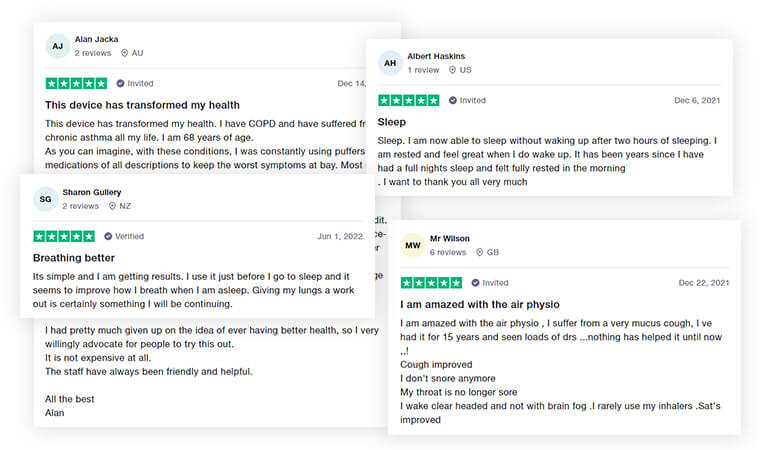Click the AH avatar of Albert Haskins

tap(391, 63)
